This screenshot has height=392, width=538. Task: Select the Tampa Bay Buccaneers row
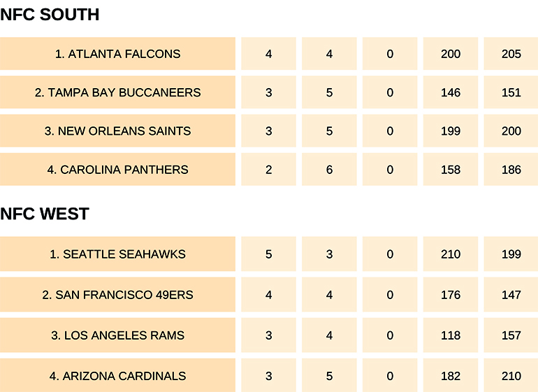coord(118,92)
